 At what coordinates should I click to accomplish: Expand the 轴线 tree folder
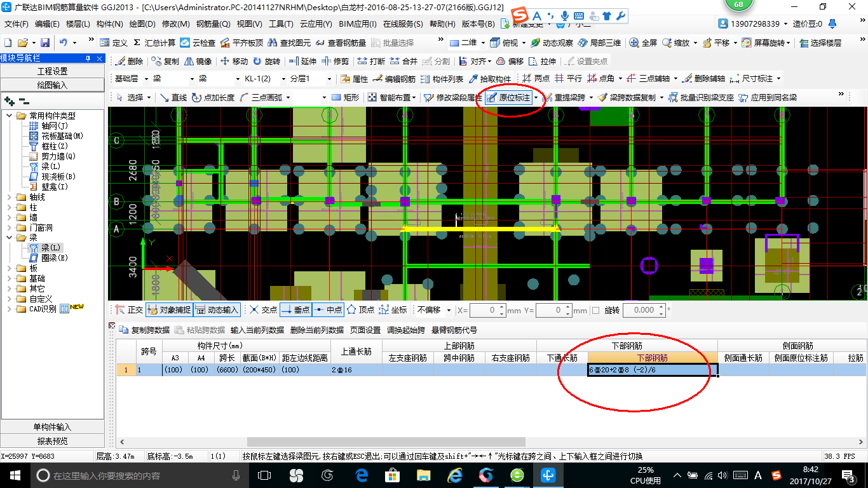[x=8, y=197]
